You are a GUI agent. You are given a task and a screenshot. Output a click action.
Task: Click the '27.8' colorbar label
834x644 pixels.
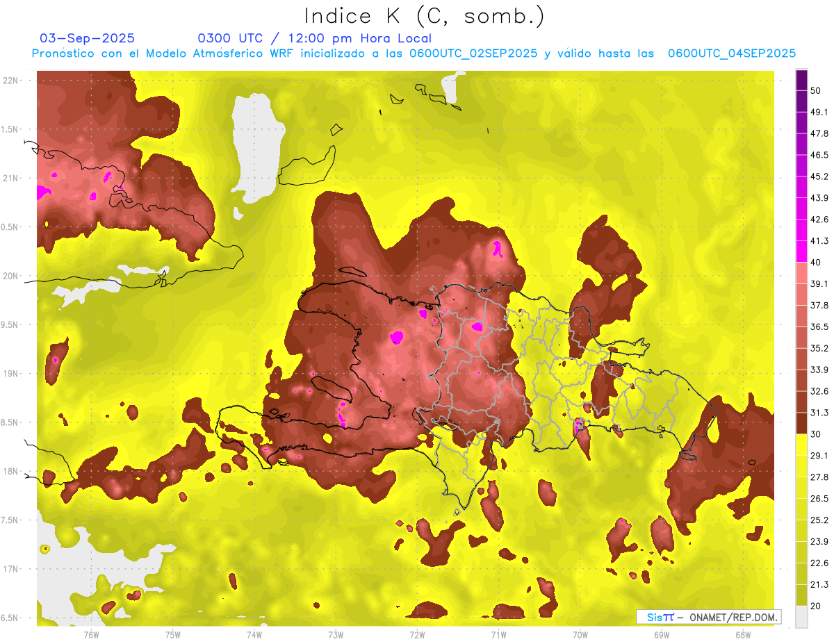(819, 477)
